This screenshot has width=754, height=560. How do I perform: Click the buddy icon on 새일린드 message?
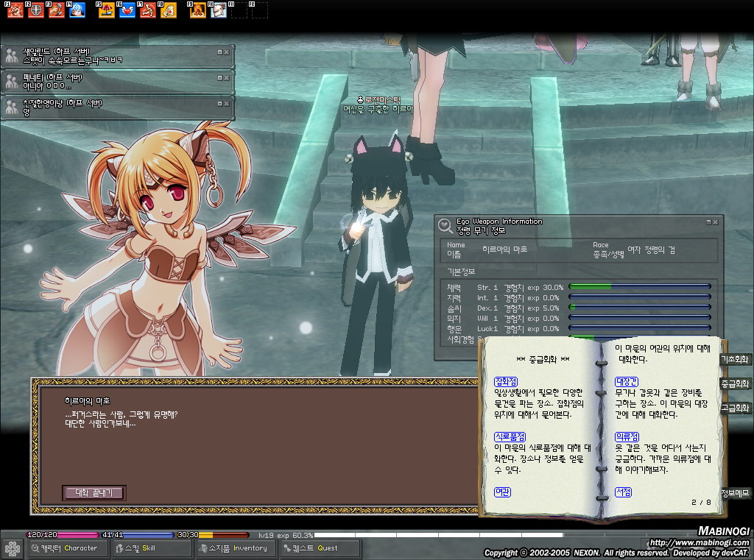[x=12, y=56]
